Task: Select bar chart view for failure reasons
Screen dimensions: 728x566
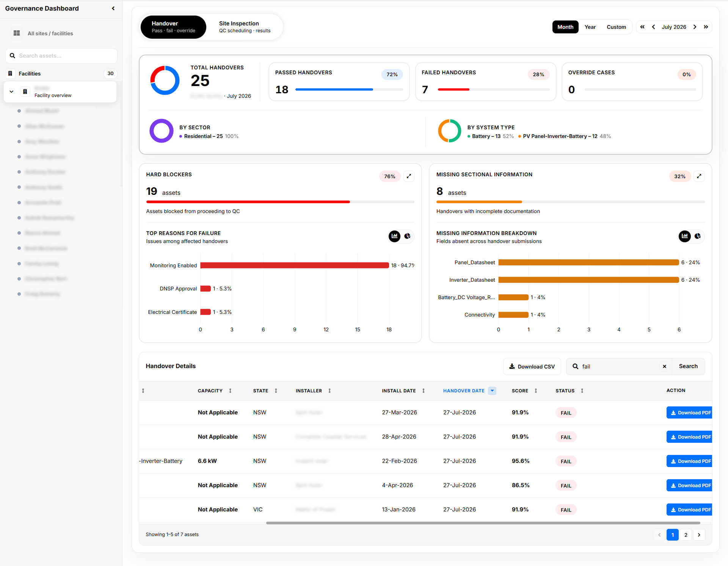Action: click(x=394, y=236)
